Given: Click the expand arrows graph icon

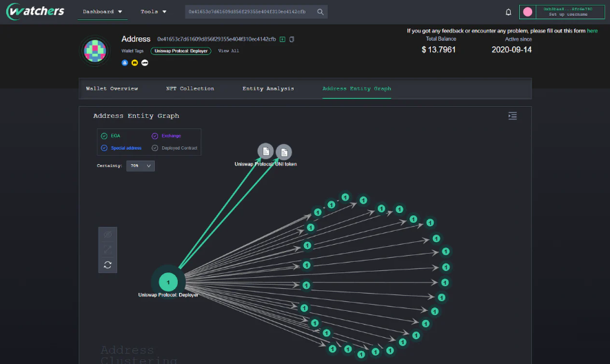Looking at the screenshot, I should coord(108,250).
